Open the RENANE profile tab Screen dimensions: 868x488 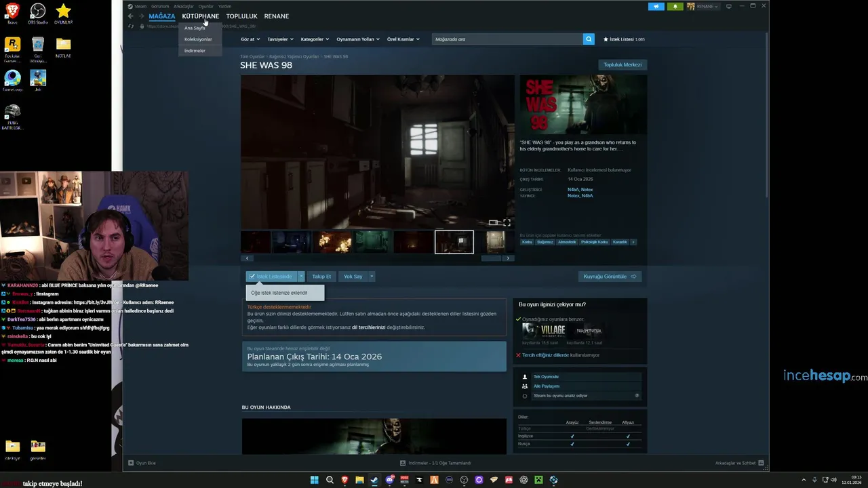277,16
